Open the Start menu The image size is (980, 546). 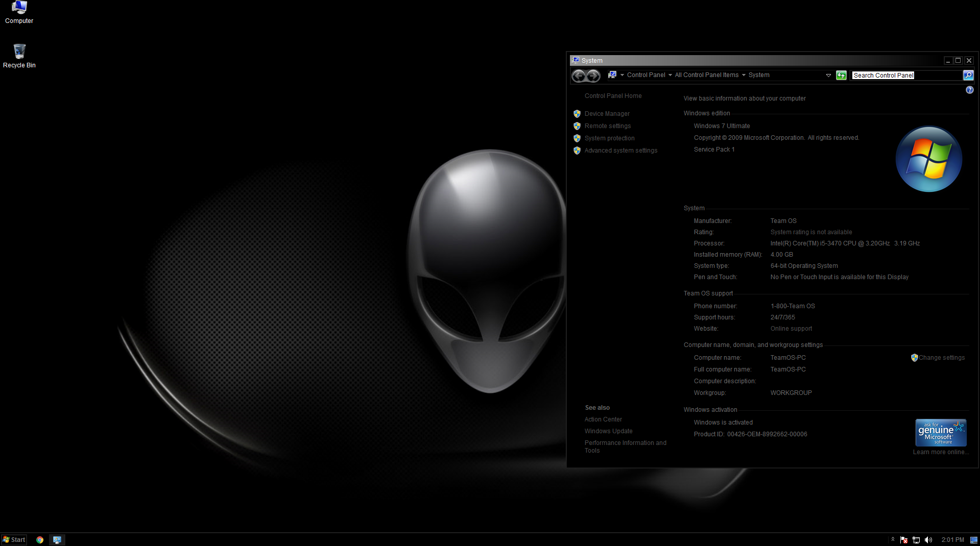point(14,540)
